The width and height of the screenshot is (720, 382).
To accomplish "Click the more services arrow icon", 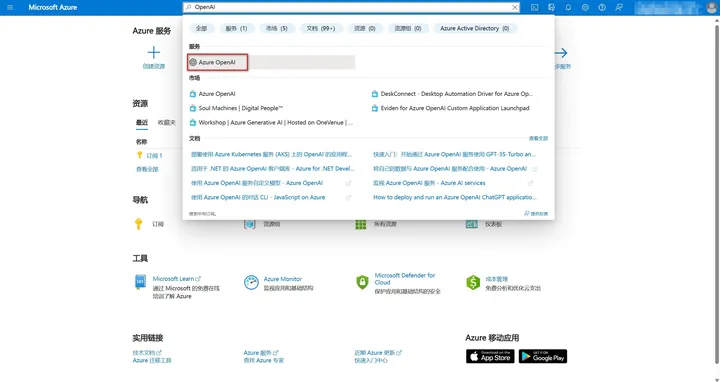I will 561,53.
